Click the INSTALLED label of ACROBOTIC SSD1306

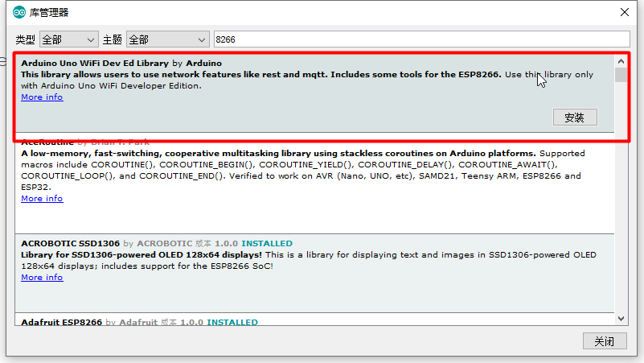tap(267, 243)
